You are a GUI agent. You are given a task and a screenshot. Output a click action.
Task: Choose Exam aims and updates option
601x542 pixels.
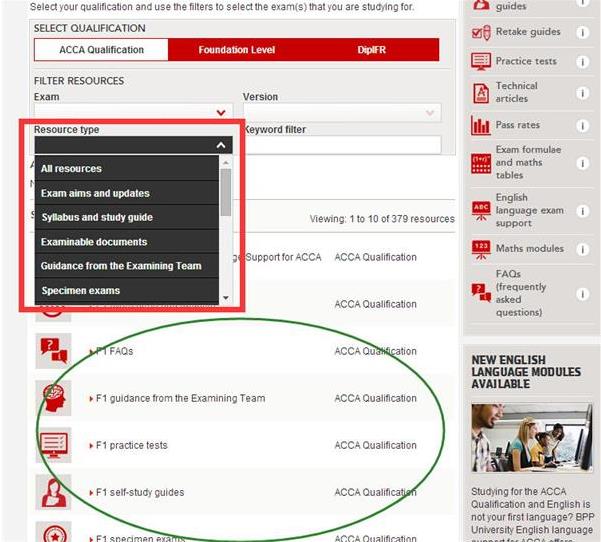(x=126, y=193)
